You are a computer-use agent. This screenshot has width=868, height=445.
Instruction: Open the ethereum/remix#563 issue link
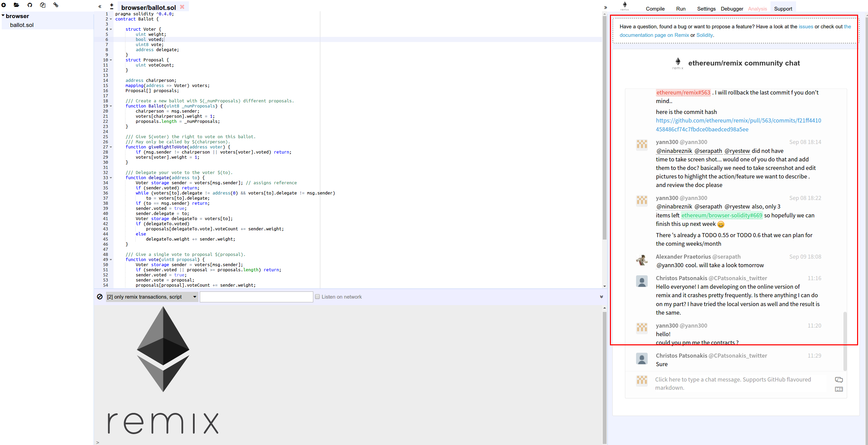pos(683,92)
